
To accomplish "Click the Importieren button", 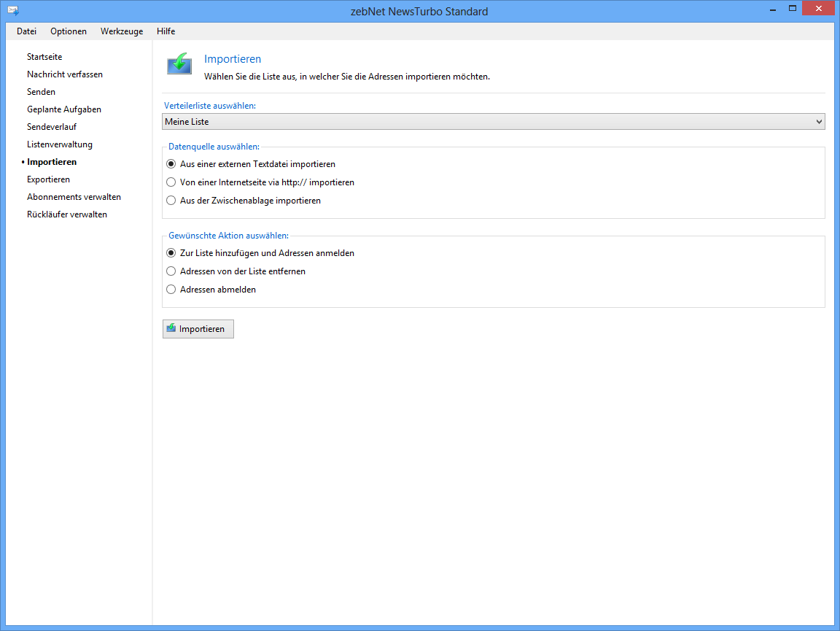I will click(x=198, y=329).
